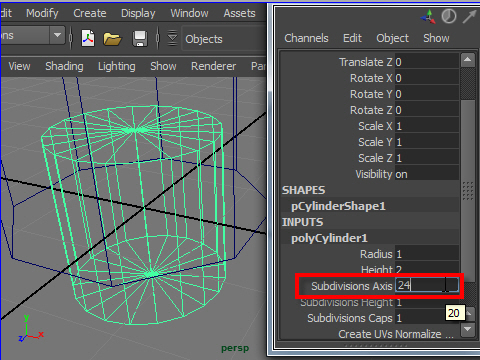Image resolution: width=480 pixels, height=360 pixels.
Task: Click the Channel Box scroll up arrow
Action: pyautogui.click(x=468, y=60)
